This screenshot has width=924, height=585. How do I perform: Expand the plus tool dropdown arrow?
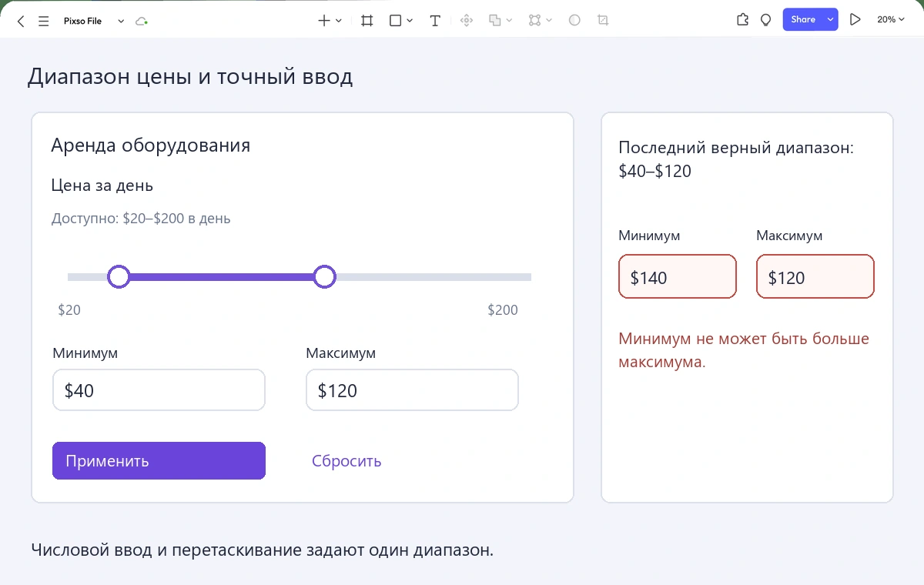click(x=339, y=21)
